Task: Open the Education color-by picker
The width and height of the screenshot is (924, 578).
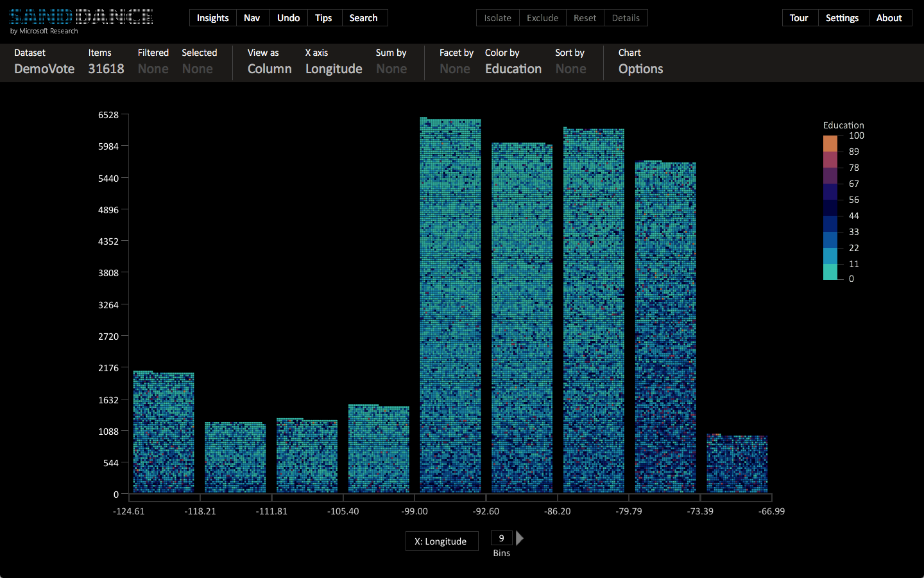Action: pyautogui.click(x=513, y=69)
